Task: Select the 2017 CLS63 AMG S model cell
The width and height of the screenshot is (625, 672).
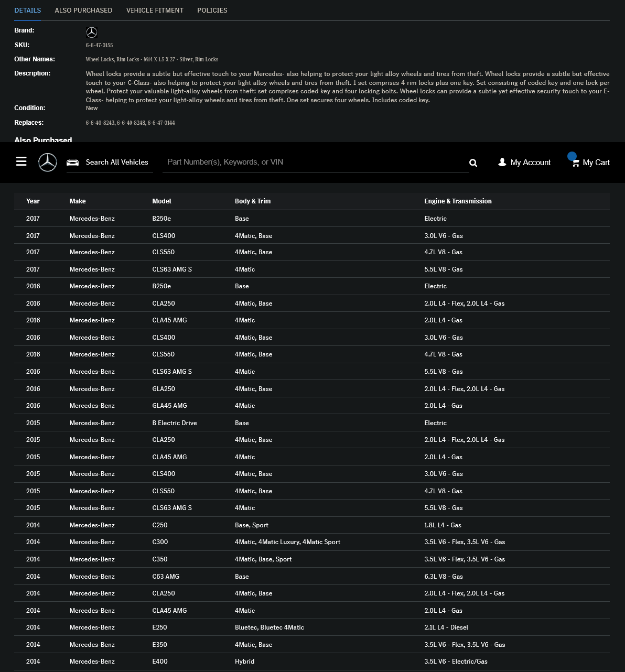Action: coord(172,269)
